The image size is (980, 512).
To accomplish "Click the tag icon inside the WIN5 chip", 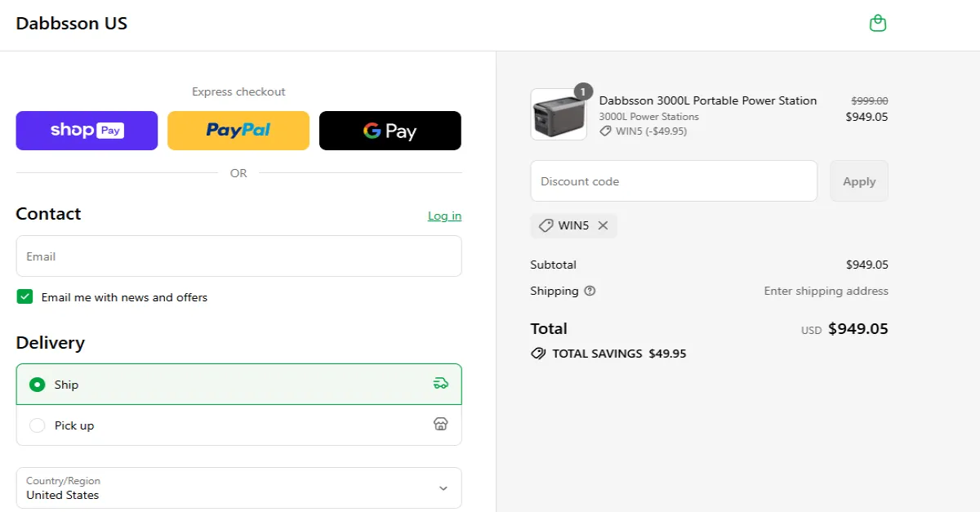I will coord(546,225).
